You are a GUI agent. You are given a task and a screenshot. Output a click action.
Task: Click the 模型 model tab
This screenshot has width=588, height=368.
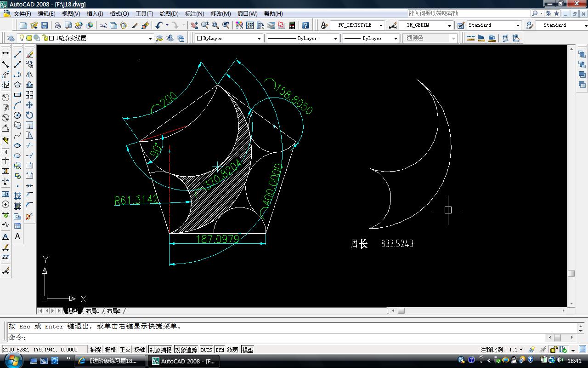point(73,311)
